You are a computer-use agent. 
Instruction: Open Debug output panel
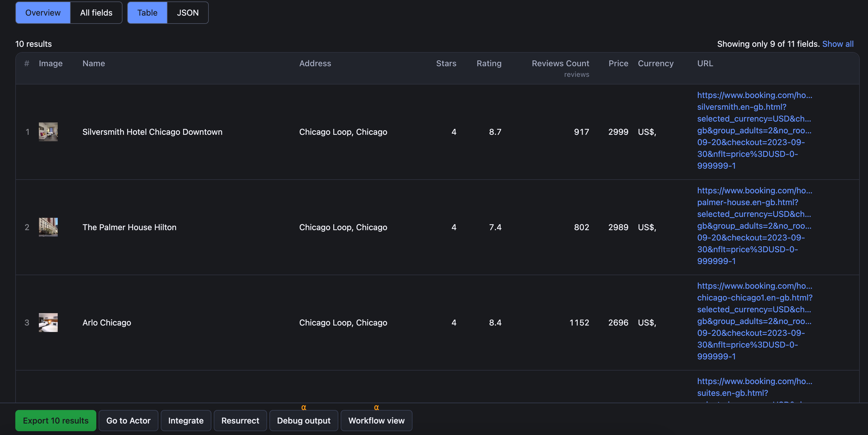pyautogui.click(x=303, y=421)
